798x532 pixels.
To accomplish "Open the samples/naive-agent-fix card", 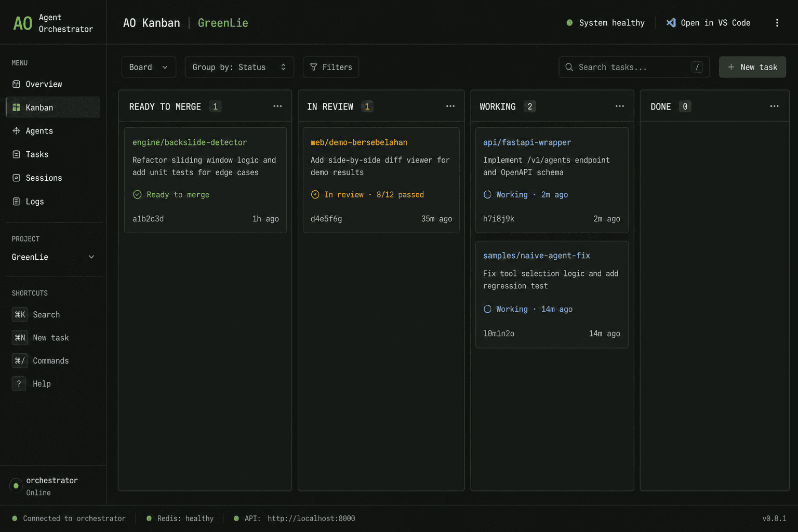I will tap(552, 295).
